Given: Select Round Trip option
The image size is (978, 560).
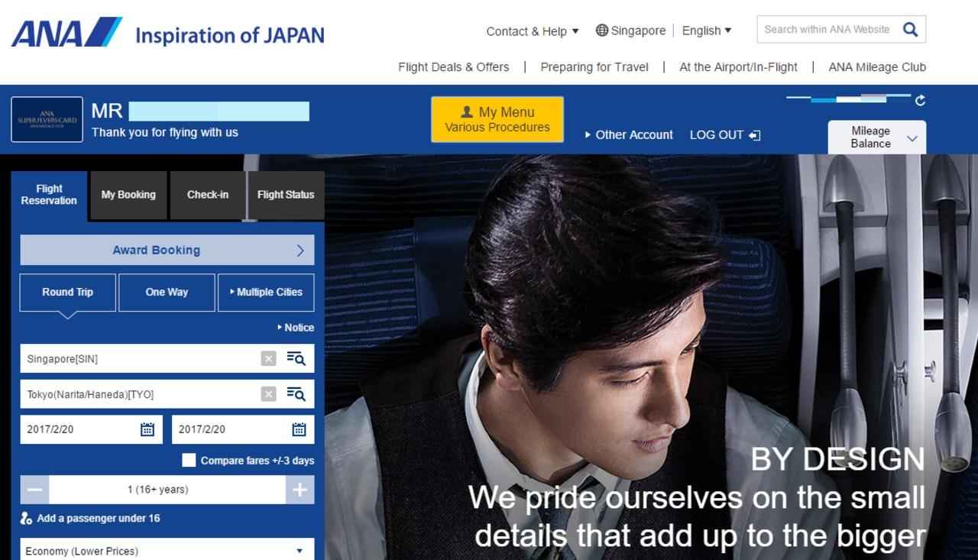Looking at the screenshot, I should [68, 293].
